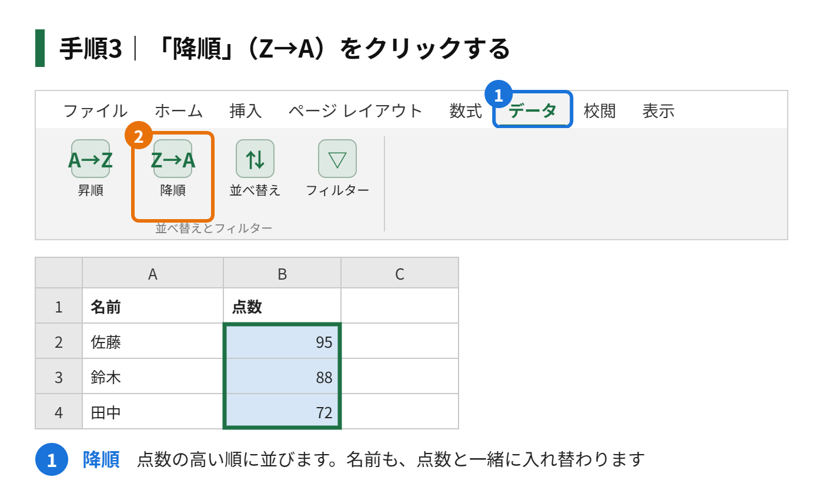Viewport: 823px width, 504px height.
Task: Click the select-all corner of the sheet
Action: coord(59,273)
